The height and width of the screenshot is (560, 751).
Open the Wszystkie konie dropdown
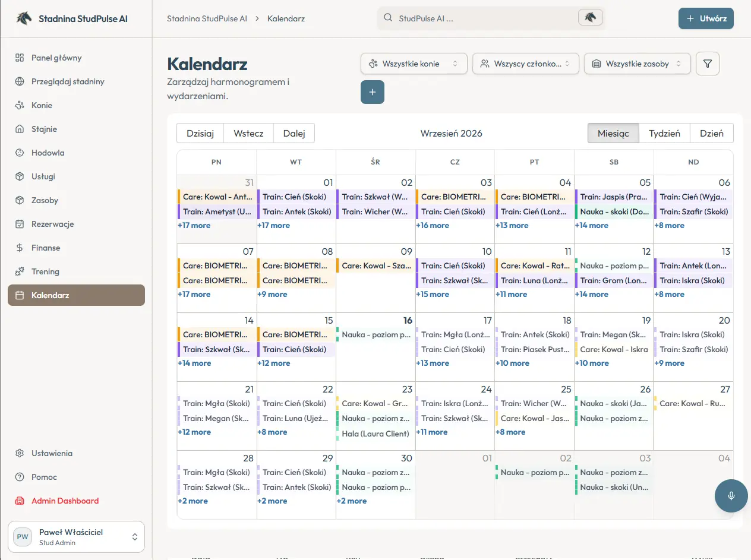click(x=414, y=64)
